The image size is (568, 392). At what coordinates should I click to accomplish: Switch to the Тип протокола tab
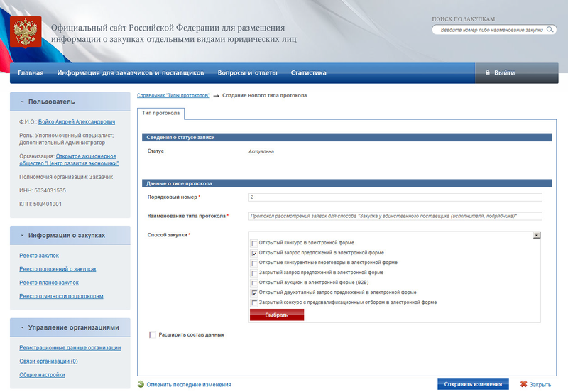(x=162, y=113)
